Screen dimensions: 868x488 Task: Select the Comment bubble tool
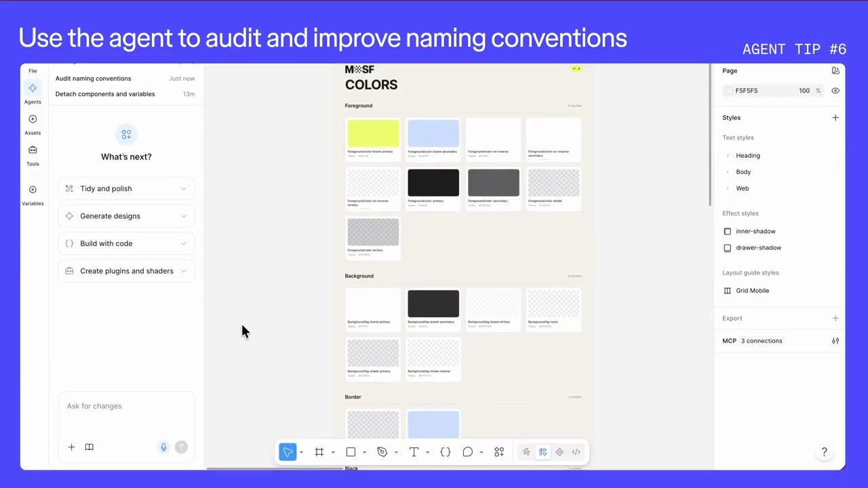click(x=467, y=452)
